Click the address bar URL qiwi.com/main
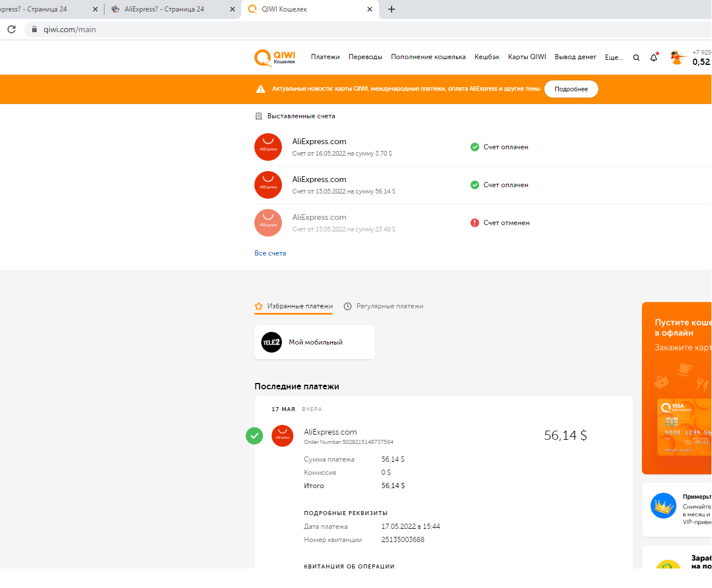The height and width of the screenshot is (588, 712). tap(69, 29)
